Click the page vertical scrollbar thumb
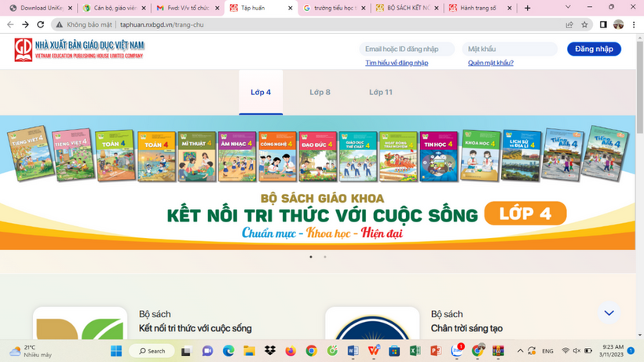Viewport: 644px width, 362px height. coord(639,86)
